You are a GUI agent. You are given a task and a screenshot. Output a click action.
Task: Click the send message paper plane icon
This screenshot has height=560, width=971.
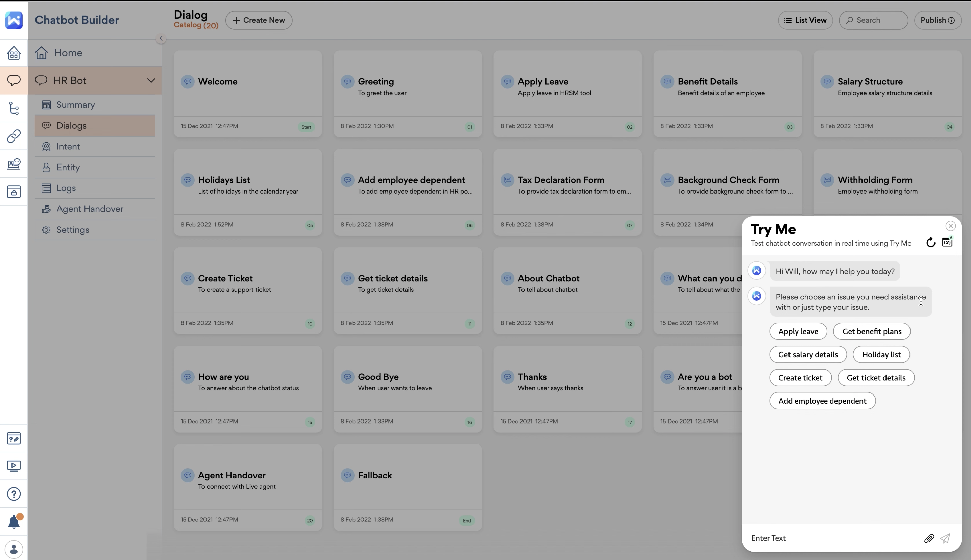(945, 538)
